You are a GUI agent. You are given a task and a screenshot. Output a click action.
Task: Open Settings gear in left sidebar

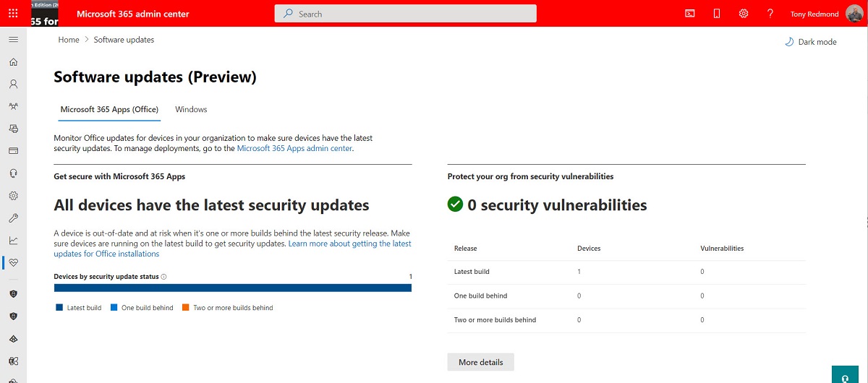coord(13,196)
